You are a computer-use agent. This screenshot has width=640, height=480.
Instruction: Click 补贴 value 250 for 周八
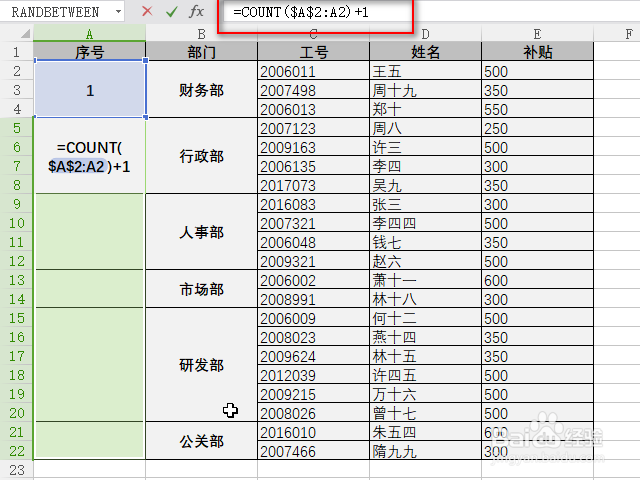(537, 128)
